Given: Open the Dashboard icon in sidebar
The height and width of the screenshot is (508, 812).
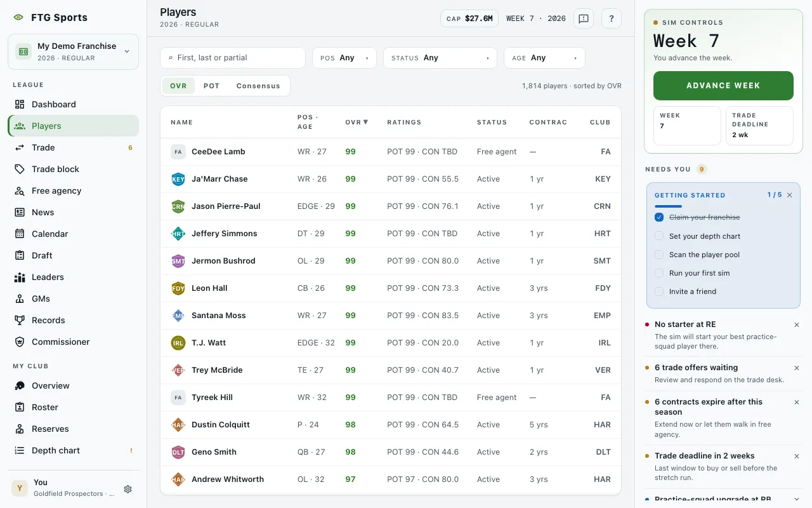Looking at the screenshot, I should 20,104.
